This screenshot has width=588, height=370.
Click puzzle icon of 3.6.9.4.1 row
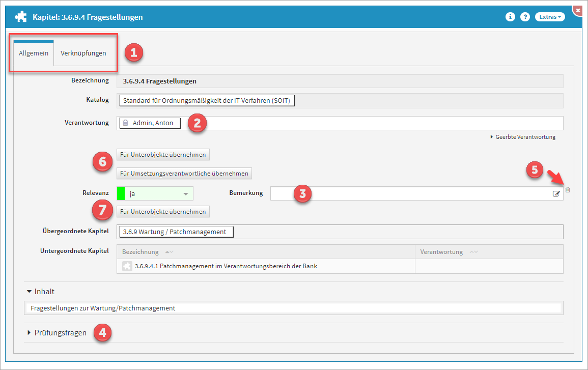pos(127,266)
